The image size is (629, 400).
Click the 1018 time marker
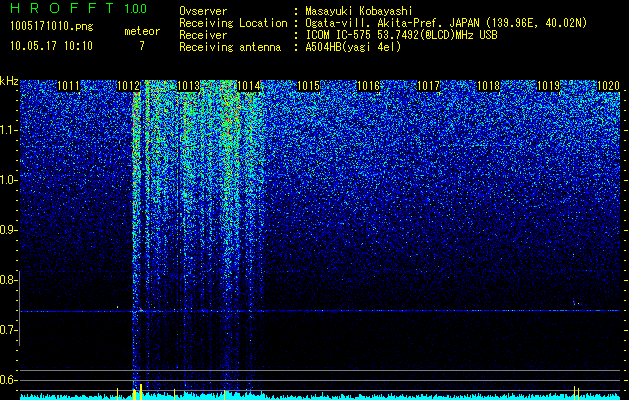point(489,86)
